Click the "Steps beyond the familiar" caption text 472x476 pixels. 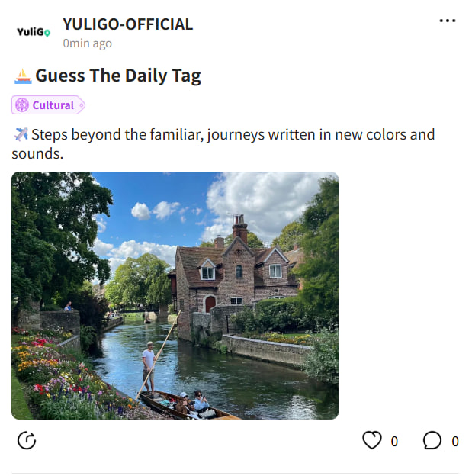tap(223, 144)
